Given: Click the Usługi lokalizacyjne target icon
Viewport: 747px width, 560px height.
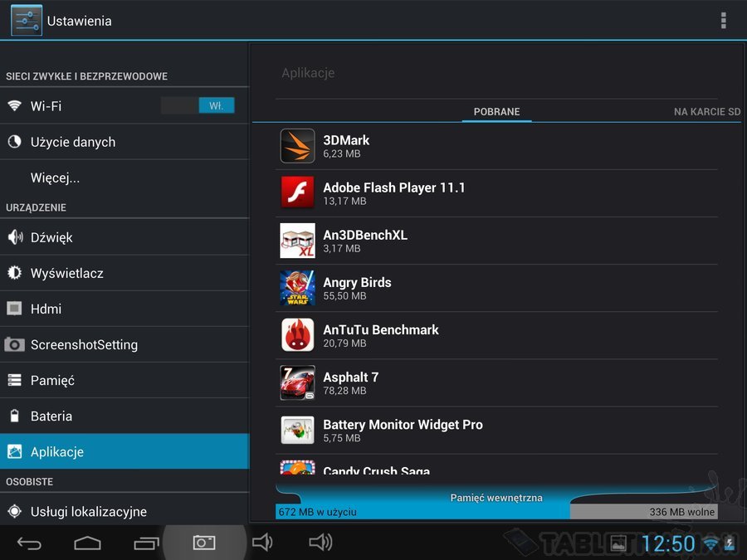Looking at the screenshot, I should point(14,511).
